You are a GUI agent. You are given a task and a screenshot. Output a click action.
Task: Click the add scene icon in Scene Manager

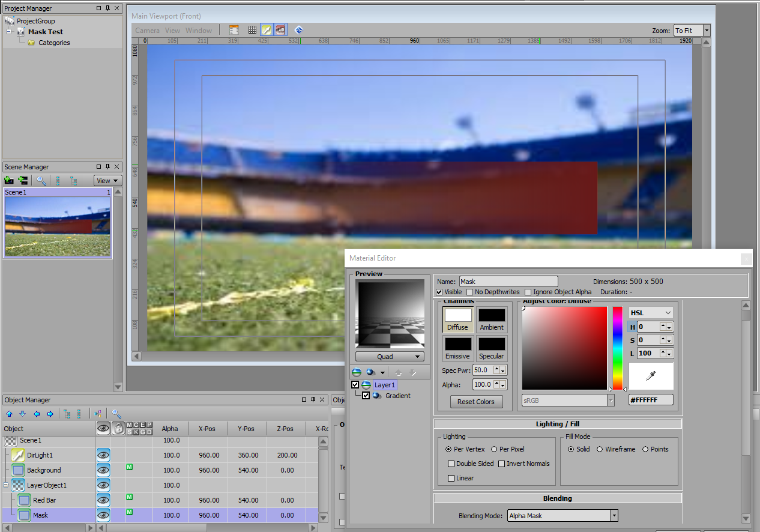(x=9, y=180)
